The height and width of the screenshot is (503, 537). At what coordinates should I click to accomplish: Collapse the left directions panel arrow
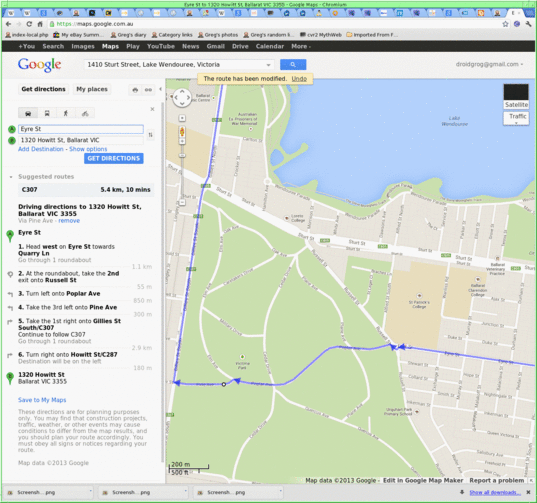click(x=160, y=89)
